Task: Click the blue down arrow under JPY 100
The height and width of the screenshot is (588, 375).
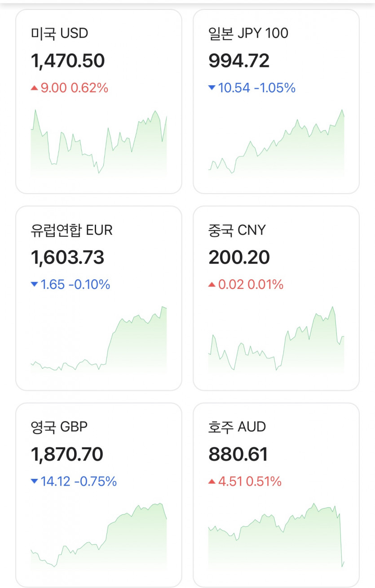Action: 212,88
